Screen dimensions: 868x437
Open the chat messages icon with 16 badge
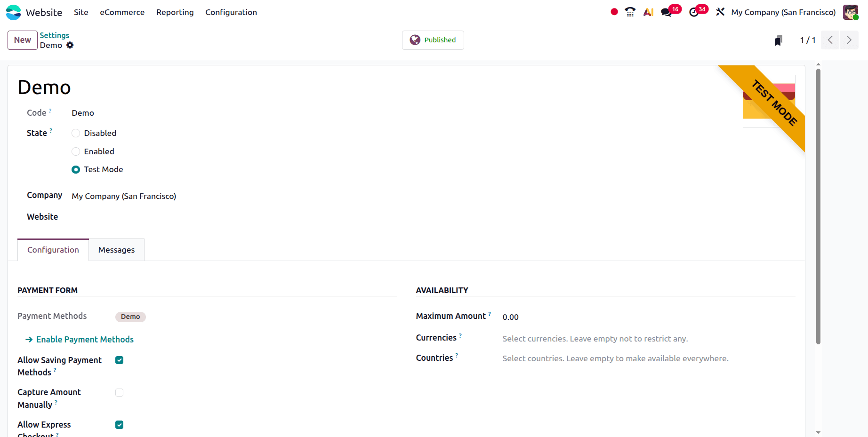coord(667,12)
